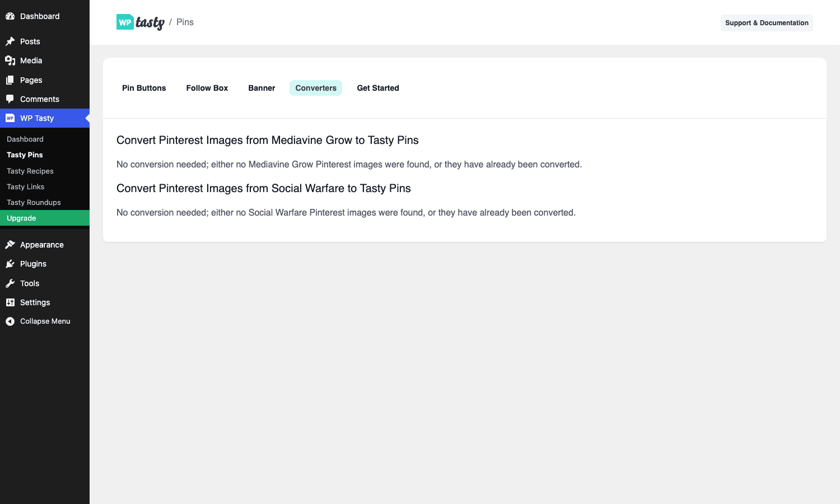This screenshot has width=840, height=504.
Task: Open the Pin Buttons tab
Action: 144,88
